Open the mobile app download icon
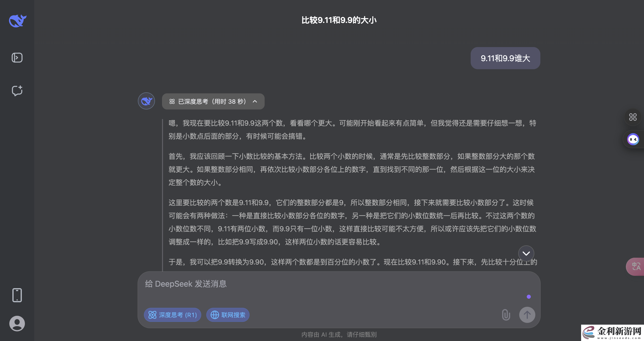 [17, 295]
